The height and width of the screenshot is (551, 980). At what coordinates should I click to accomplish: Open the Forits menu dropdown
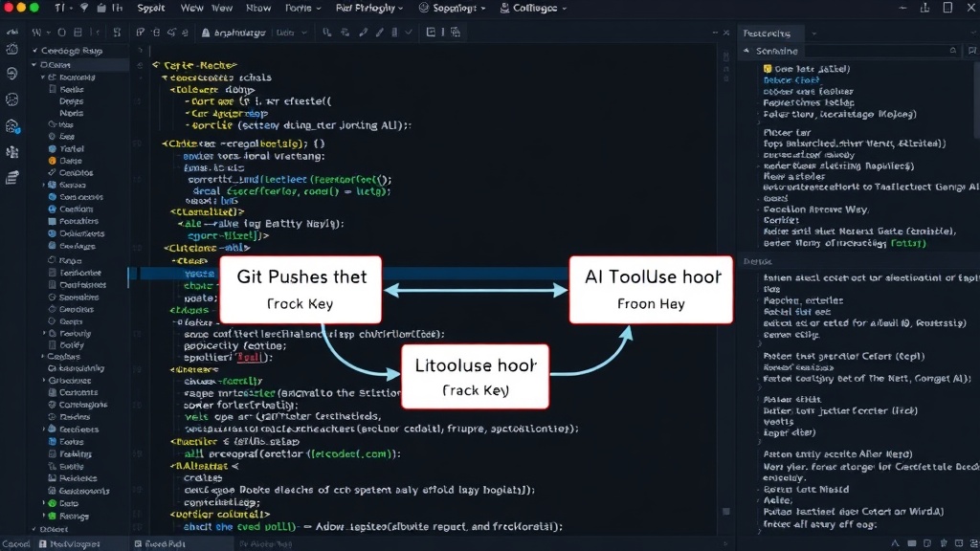[x=303, y=8]
